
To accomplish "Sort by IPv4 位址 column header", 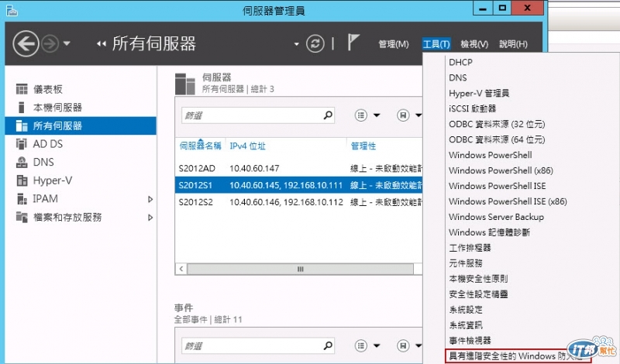I will pyautogui.click(x=247, y=146).
